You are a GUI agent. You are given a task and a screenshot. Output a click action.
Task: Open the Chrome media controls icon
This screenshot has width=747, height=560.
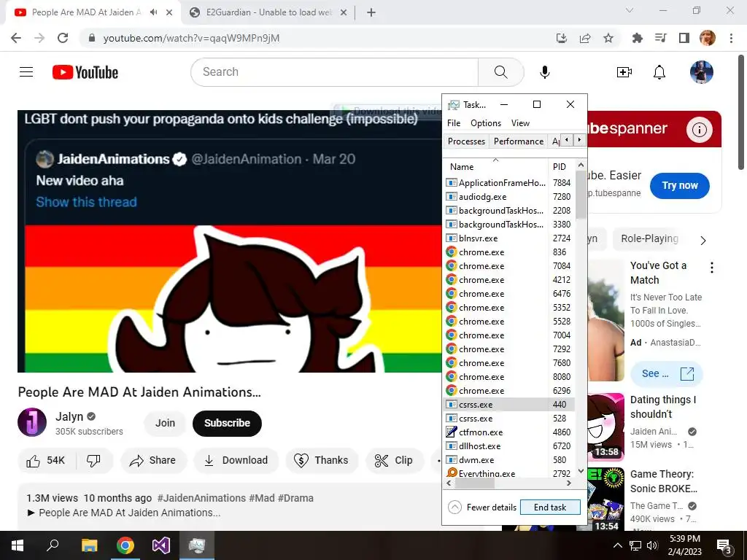[x=661, y=38]
